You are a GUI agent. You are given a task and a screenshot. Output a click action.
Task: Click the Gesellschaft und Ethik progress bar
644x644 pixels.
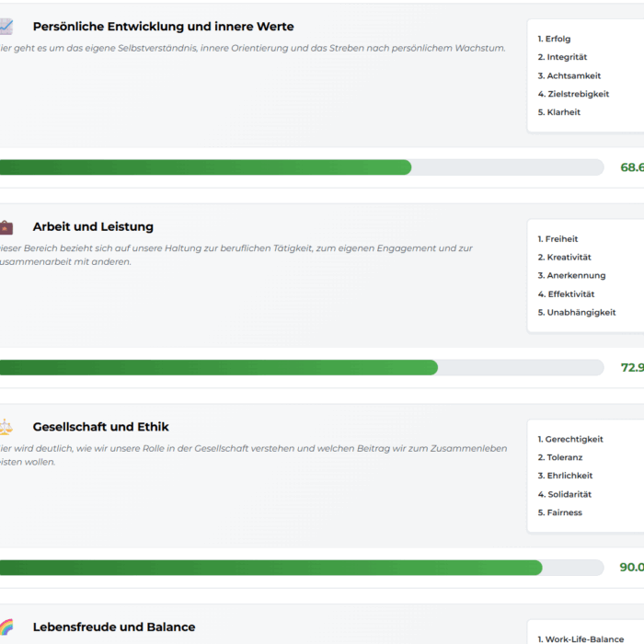pyautogui.click(x=302, y=568)
